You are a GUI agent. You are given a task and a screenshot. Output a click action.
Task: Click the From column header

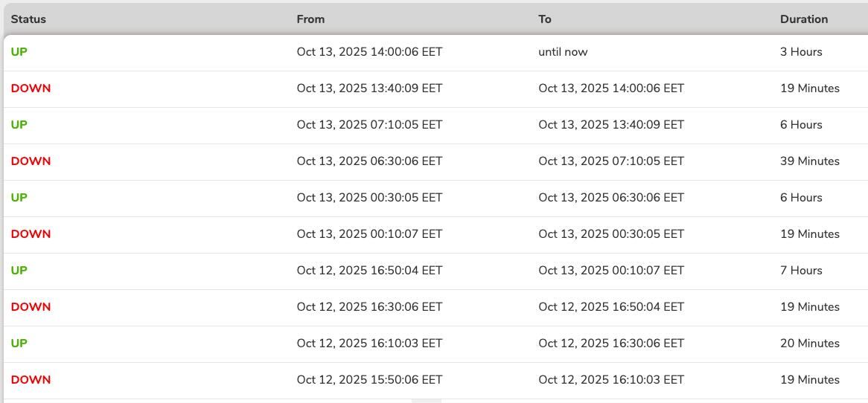[x=310, y=19]
